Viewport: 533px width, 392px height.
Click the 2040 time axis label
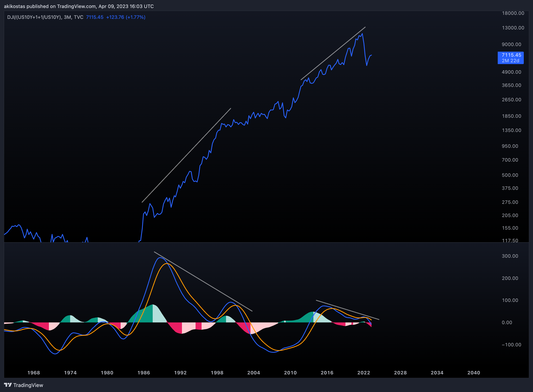[474, 373]
